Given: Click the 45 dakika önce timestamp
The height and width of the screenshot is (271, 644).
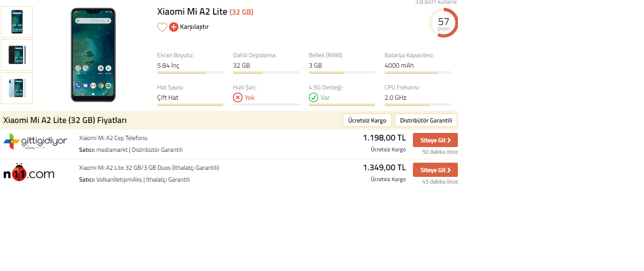Looking at the screenshot, I should [x=440, y=182].
